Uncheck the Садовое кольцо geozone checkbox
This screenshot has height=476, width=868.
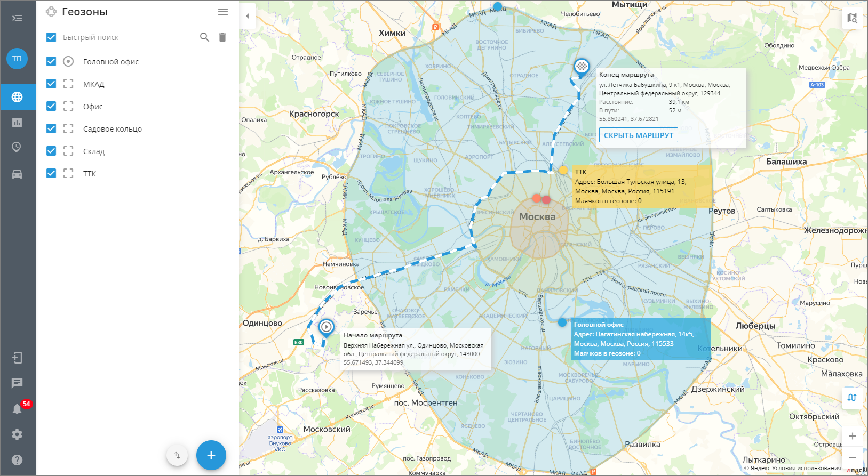(x=51, y=128)
